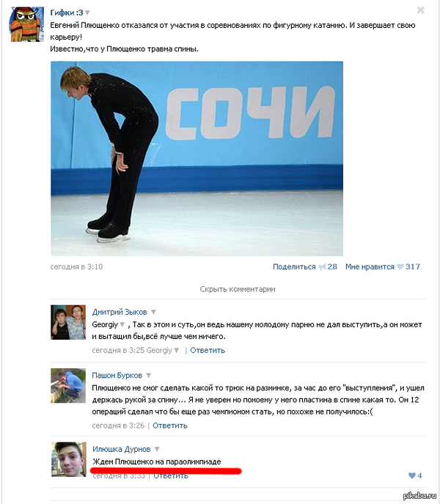Screen dimensions: 440x504
Task: Toggle Мне нравится on the post
Action: pyautogui.click(x=370, y=267)
